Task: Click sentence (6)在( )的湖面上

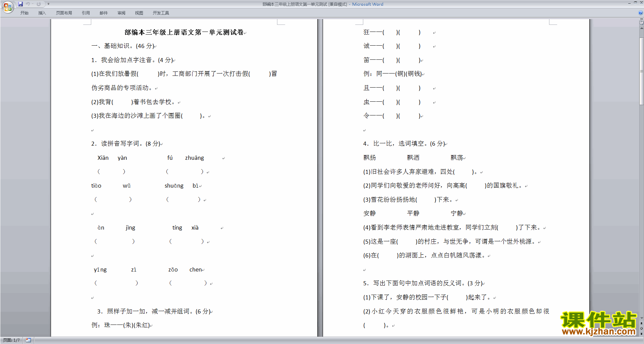Action: click(x=424, y=255)
